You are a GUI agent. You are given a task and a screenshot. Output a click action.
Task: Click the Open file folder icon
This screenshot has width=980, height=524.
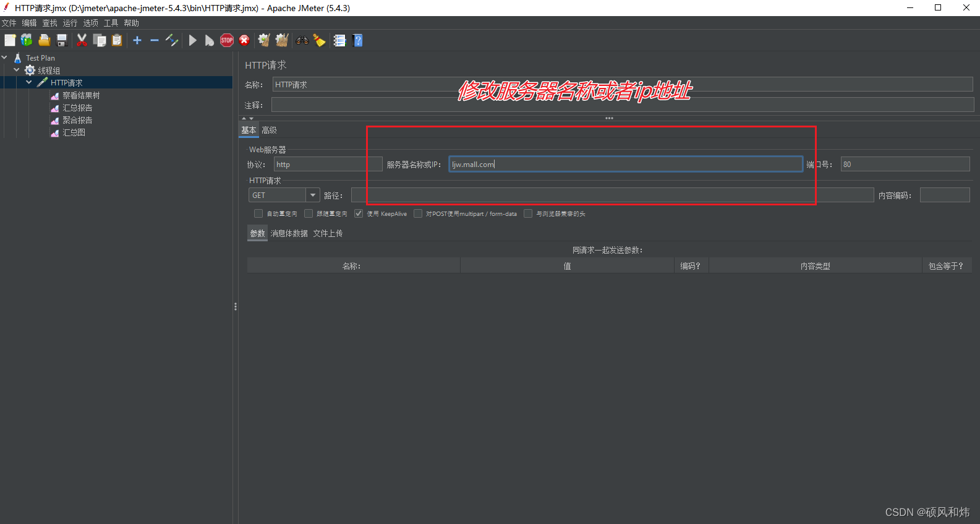[x=44, y=40]
